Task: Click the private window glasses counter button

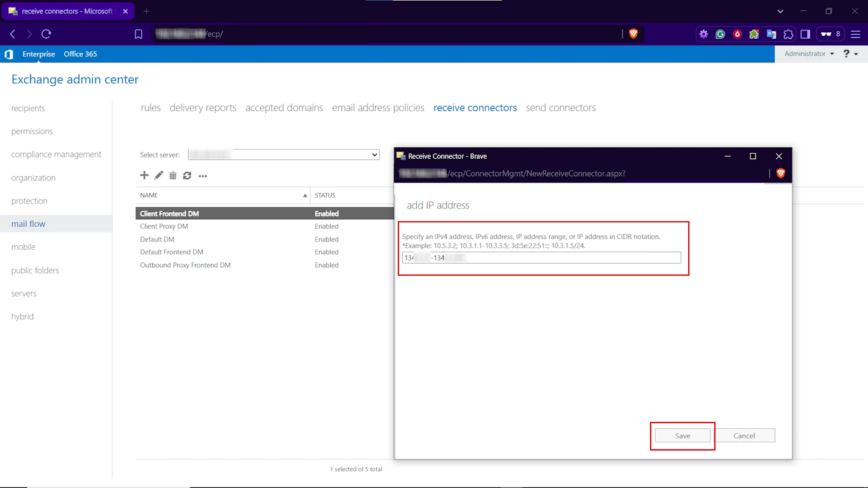Action: click(x=831, y=34)
